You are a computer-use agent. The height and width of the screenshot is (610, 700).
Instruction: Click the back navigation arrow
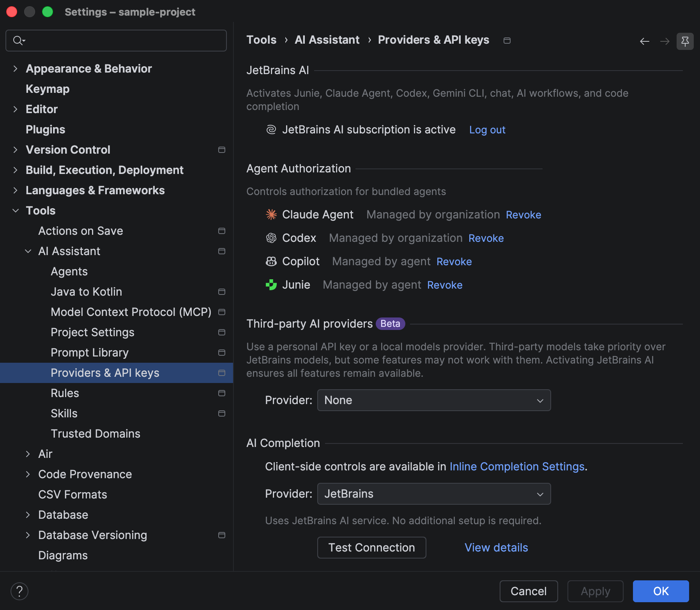(x=645, y=41)
